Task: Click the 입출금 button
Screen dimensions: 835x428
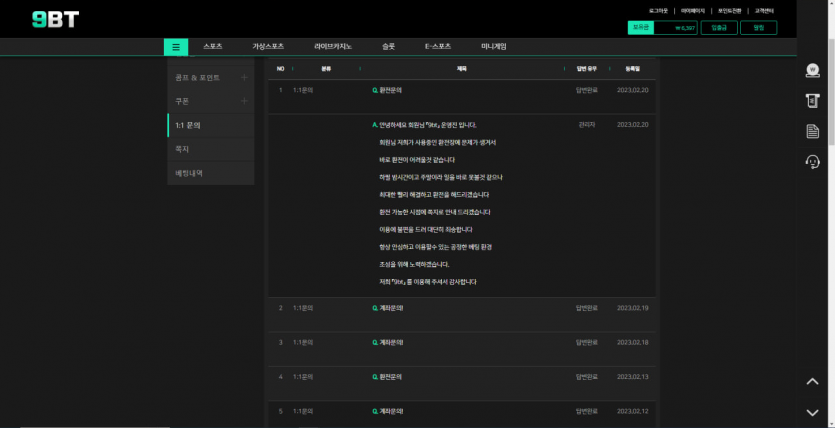Action: pos(719,28)
